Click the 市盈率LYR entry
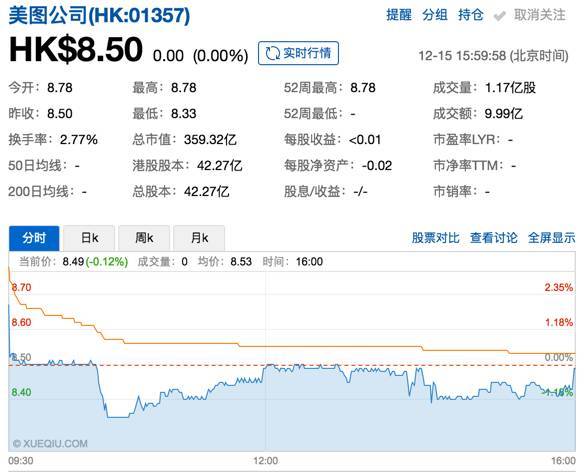Screen dimensions: 588x472 473,139
